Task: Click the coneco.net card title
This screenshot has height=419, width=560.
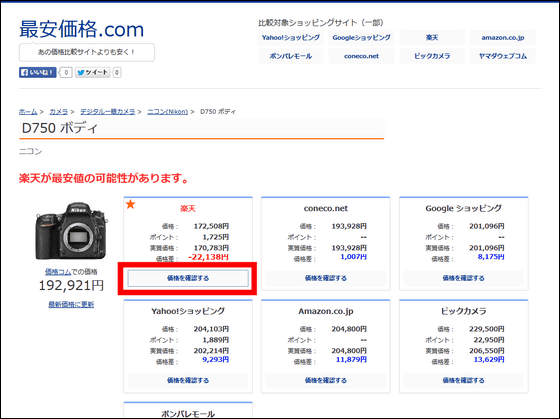Action: pyautogui.click(x=326, y=208)
